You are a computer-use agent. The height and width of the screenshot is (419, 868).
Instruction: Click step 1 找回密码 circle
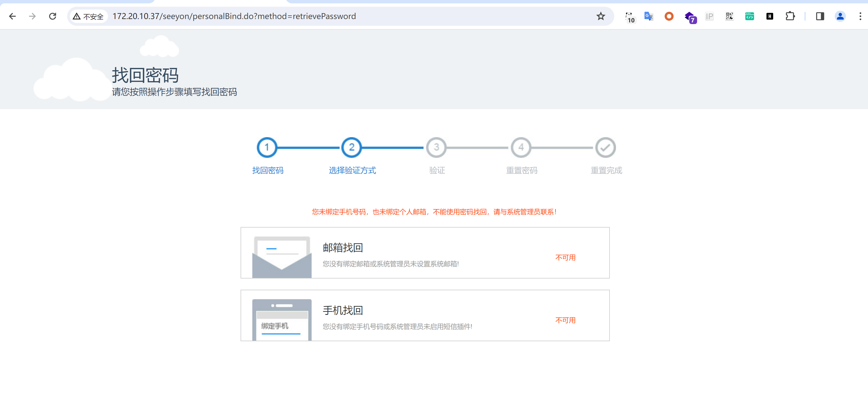click(267, 147)
